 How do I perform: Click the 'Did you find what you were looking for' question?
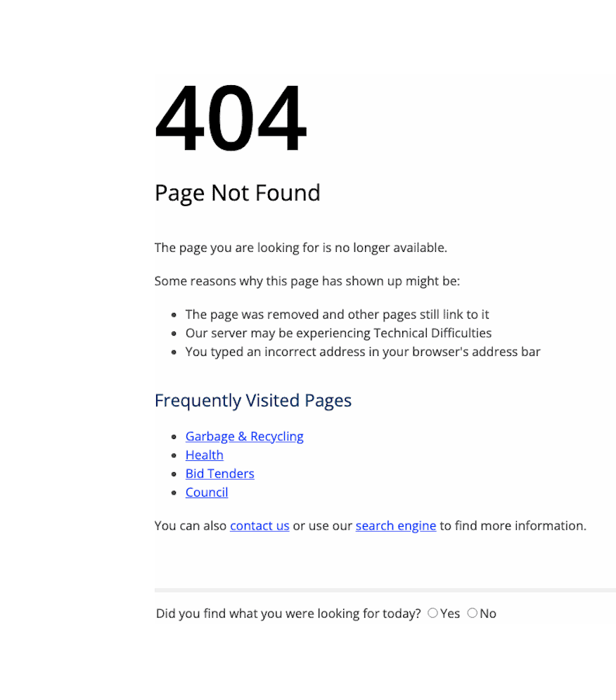point(288,614)
